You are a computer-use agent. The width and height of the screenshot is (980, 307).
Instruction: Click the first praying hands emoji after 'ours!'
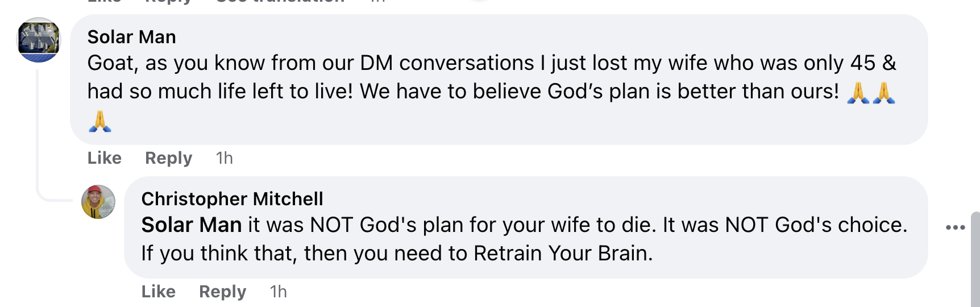click(858, 92)
